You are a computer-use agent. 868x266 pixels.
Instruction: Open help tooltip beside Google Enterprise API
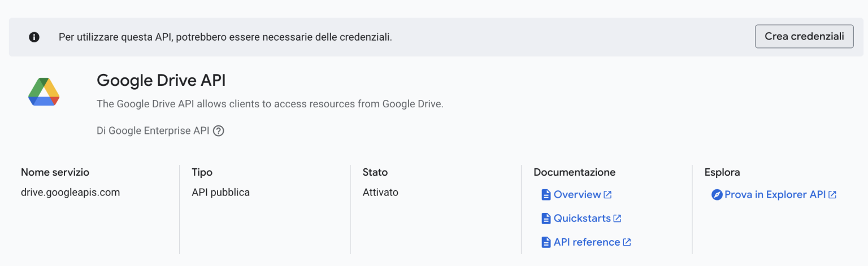coord(219,131)
